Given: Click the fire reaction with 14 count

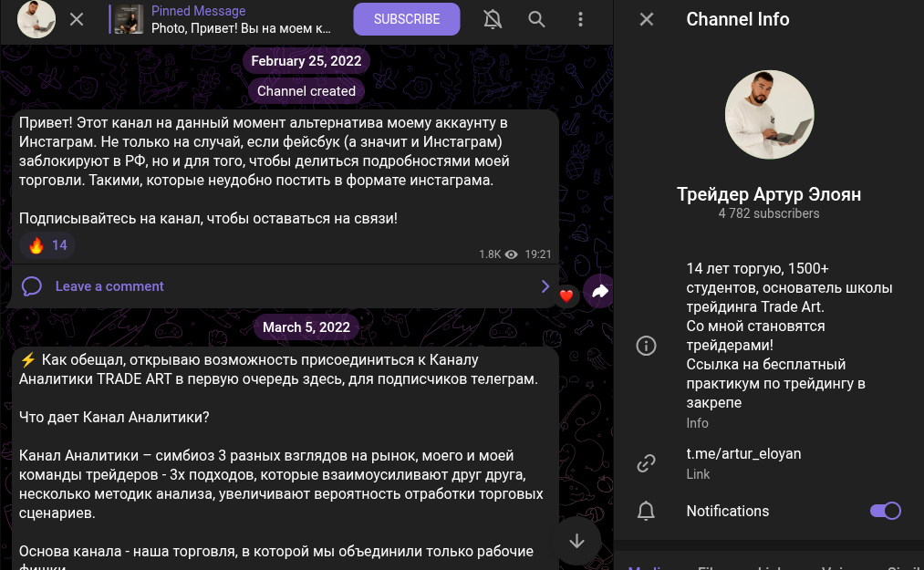Looking at the screenshot, I should coord(48,245).
